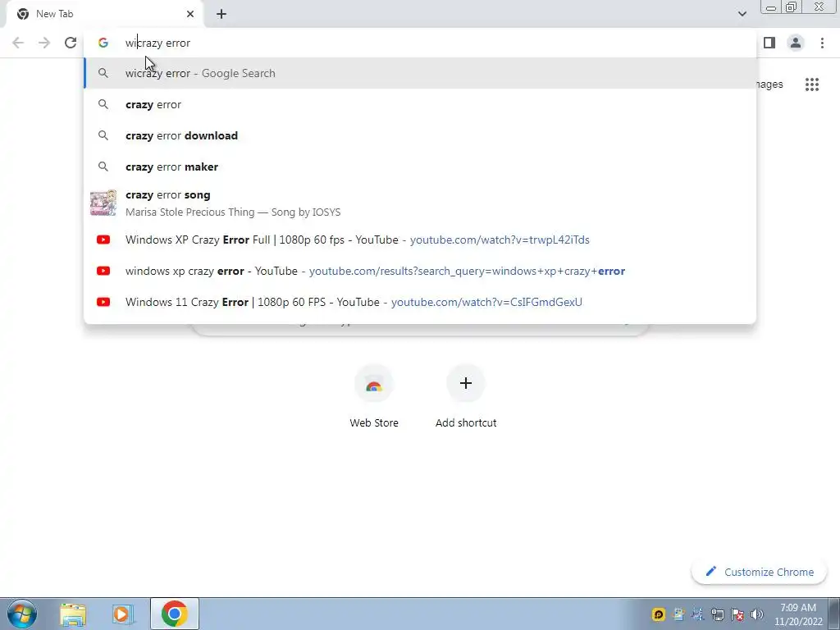Choose the 'crazy error' suggestion
Viewport: 840px width, 630px height.
[420, 104]
